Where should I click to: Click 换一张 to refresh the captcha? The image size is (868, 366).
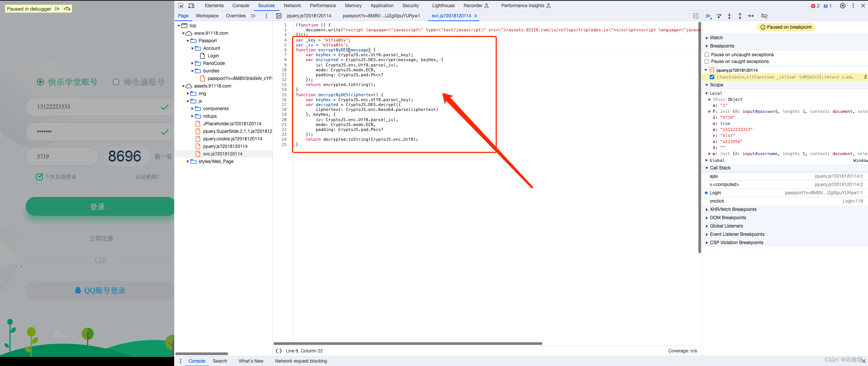163,157
